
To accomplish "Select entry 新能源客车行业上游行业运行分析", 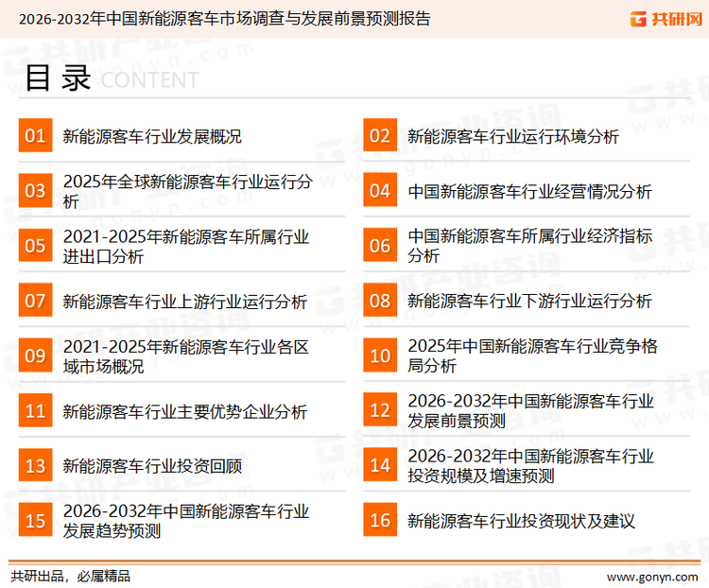I will [x=184, y=302].
